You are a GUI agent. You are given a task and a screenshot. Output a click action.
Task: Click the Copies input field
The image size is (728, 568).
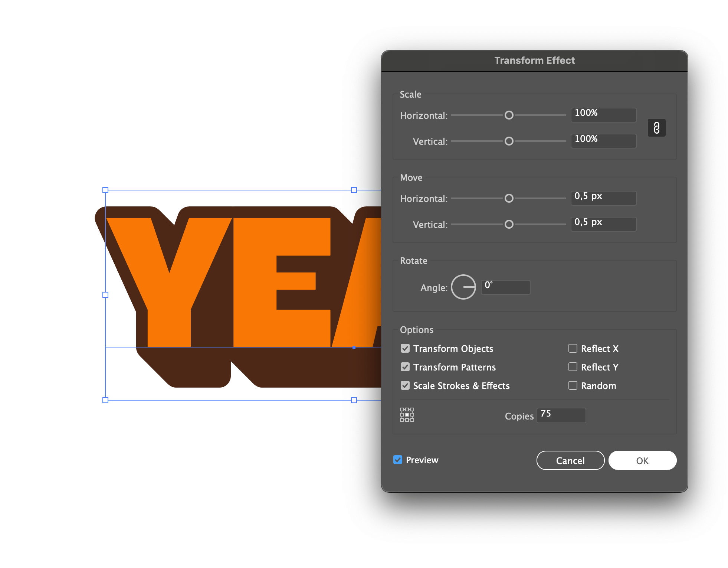[561, 415]
